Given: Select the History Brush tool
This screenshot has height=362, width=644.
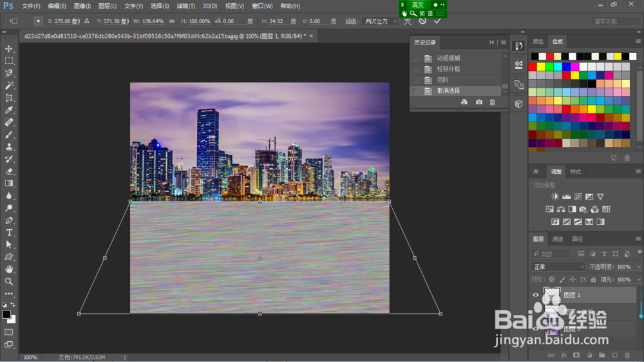Looking at the screenshot, I should (x=8, y=159).
